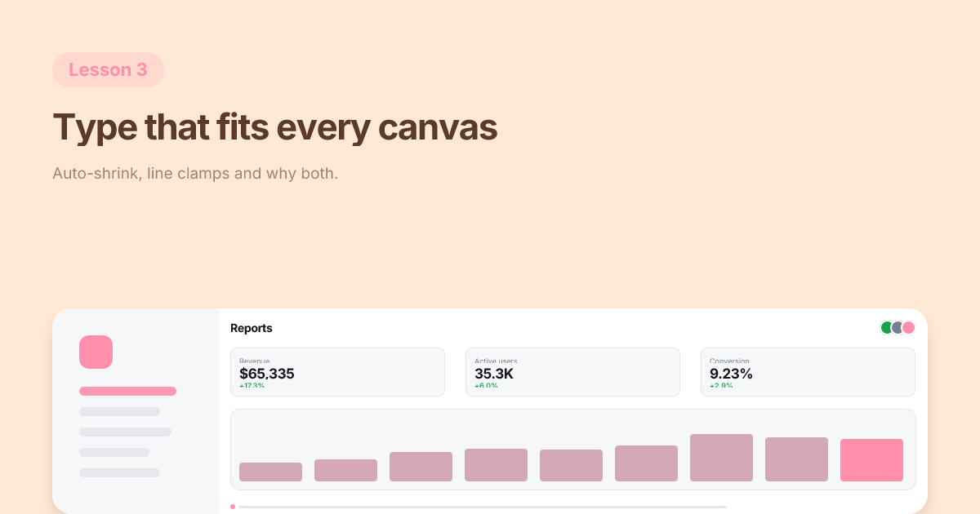Viewport: 980px width, 514px height.
Task: Click the first shortest chart bar
Action: 270,472
